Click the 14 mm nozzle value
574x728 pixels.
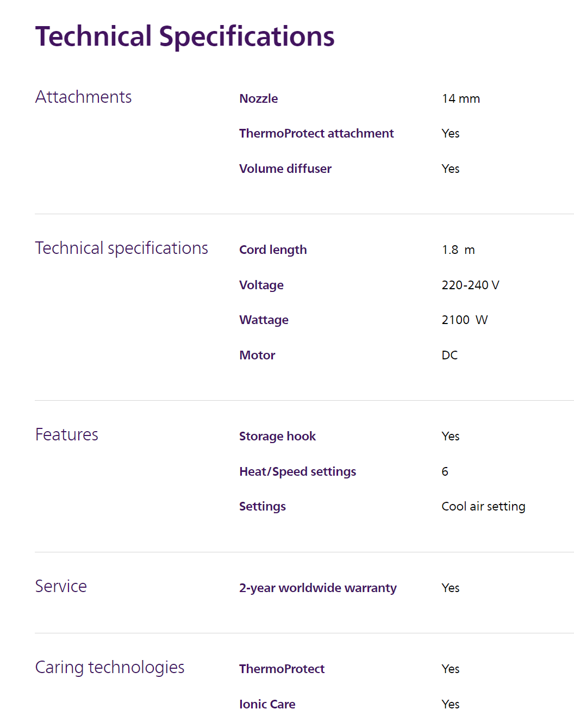[x=460, y=98]
